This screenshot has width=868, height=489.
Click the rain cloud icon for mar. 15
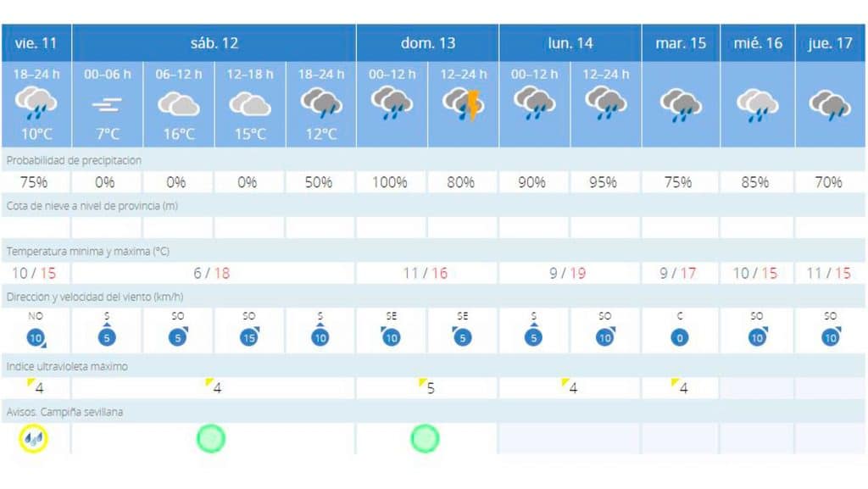681,105
